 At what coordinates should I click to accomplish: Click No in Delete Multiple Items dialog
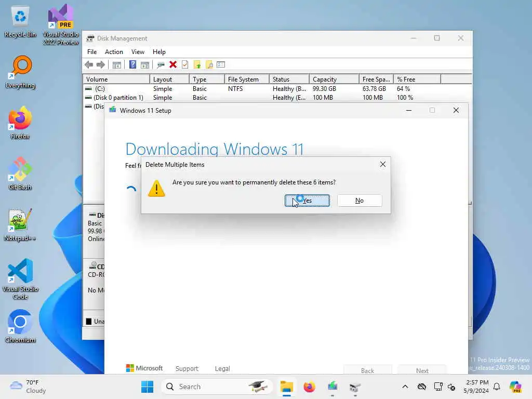coord(360,201)
